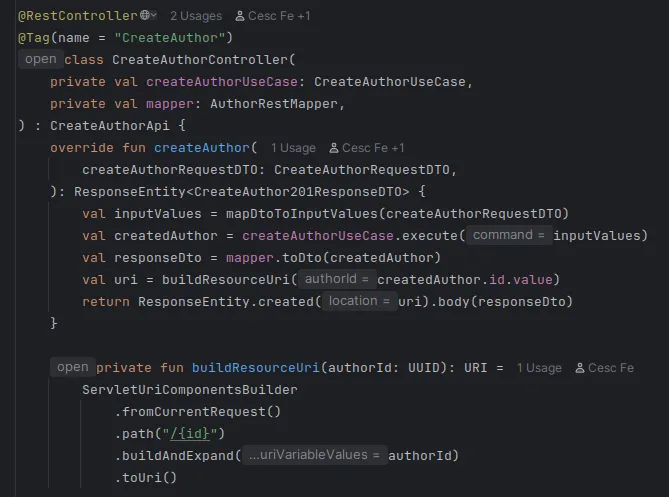Image resolution: width=669 pixels, height=497 pixels.
Task: Click 'Cesc Fe +1' hint beside createAuthor function
Action: [373, 148]
